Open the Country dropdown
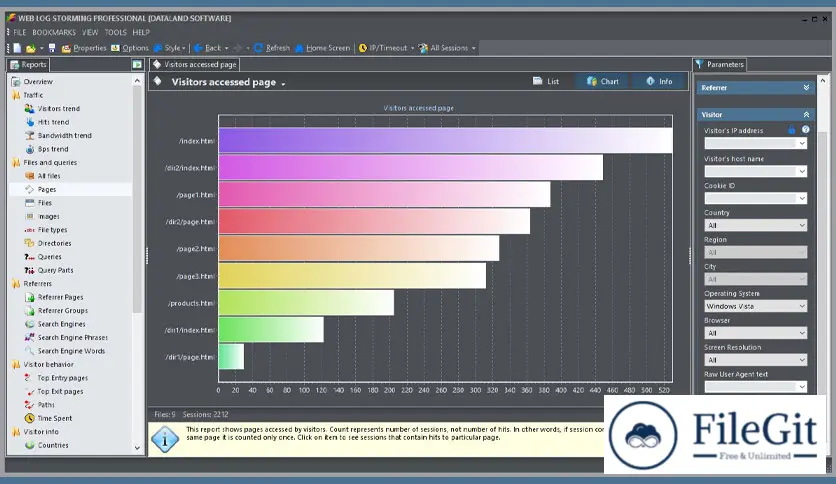This screenshot has width=836, height=484. pos(755,225)
